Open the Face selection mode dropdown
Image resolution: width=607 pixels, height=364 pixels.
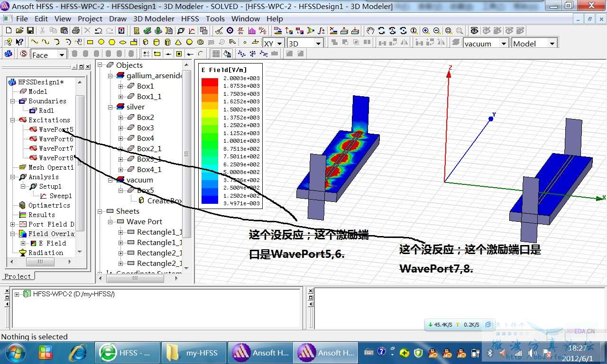pyautogui.click(x=62, y=55)
